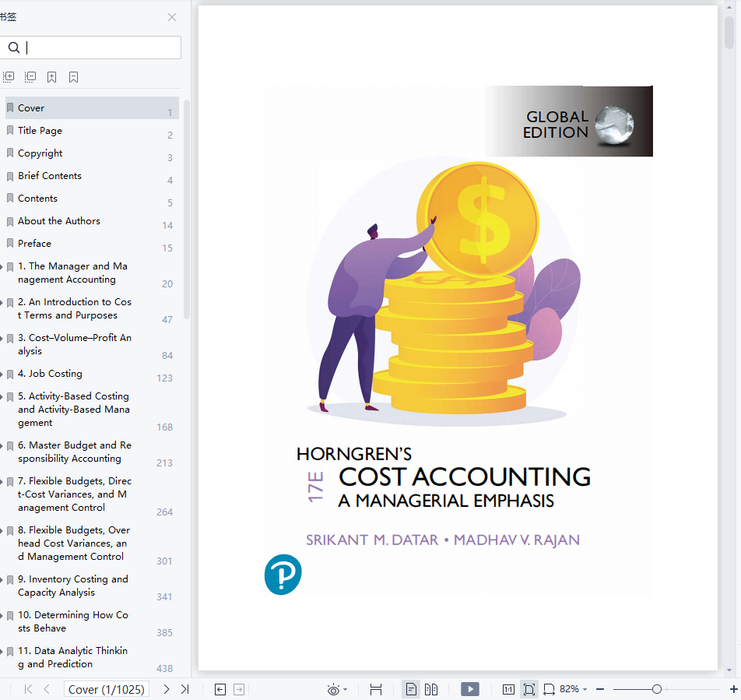Go back to previous view icon
741x700 pixels.
pyautogui.click(x=220, y=690)
